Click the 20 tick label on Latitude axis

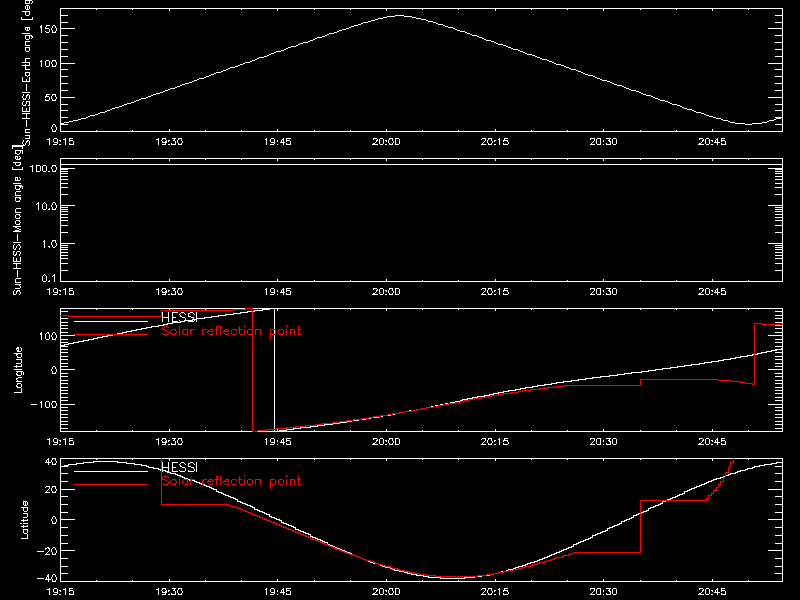click(51, 489)
